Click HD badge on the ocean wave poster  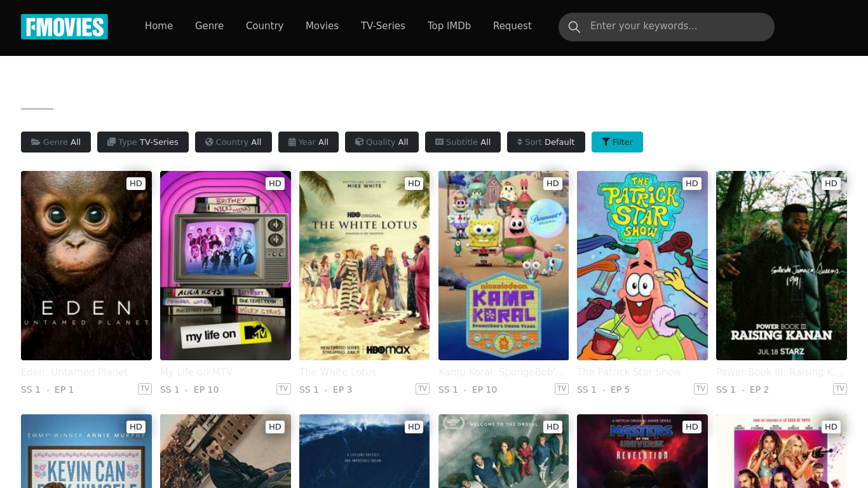pyautogui.click(x=414, y=427)
